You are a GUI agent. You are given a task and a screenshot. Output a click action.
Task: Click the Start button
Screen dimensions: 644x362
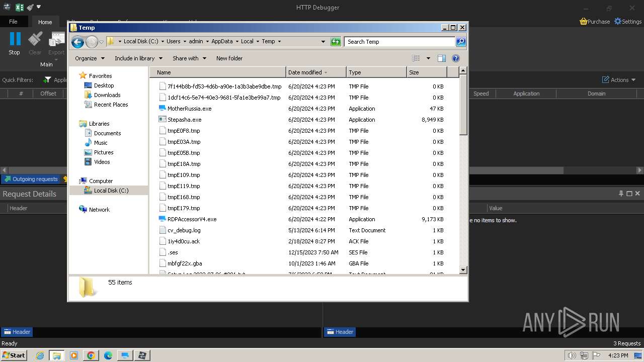coord(14,355)
